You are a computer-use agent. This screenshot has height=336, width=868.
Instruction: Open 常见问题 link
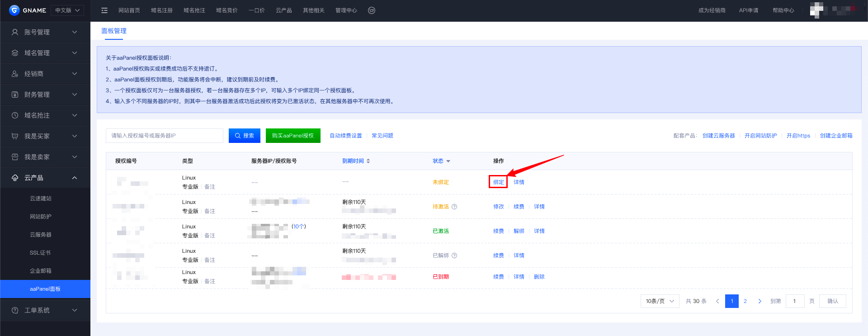tap(382, 136)
